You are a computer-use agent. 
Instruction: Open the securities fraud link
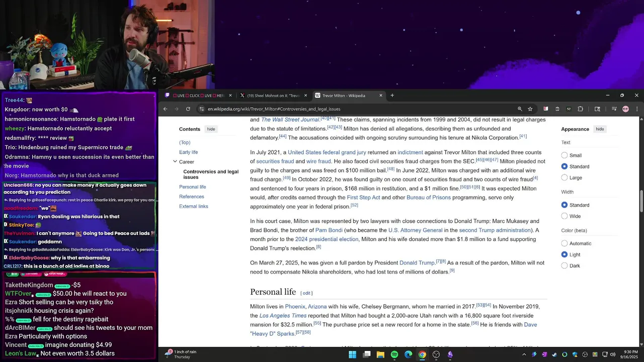point(275,161)
